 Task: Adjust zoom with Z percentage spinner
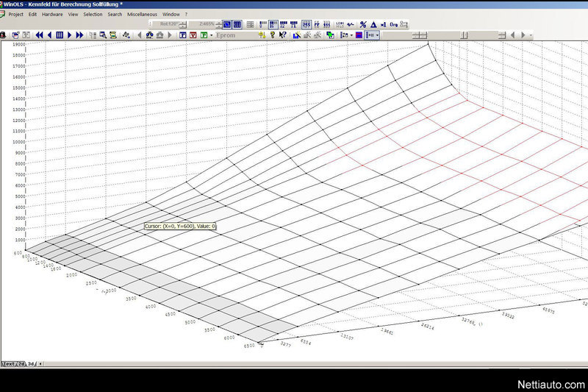point(219,23)
